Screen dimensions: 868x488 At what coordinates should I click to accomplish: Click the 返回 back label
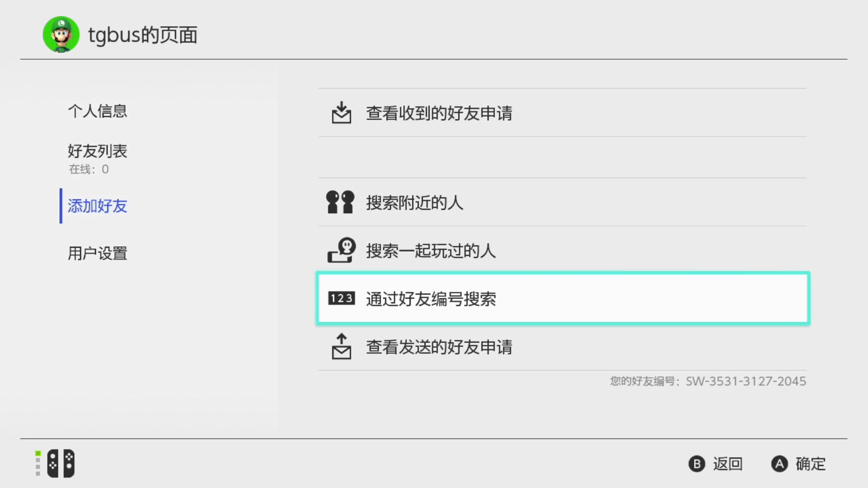point(727,464)
